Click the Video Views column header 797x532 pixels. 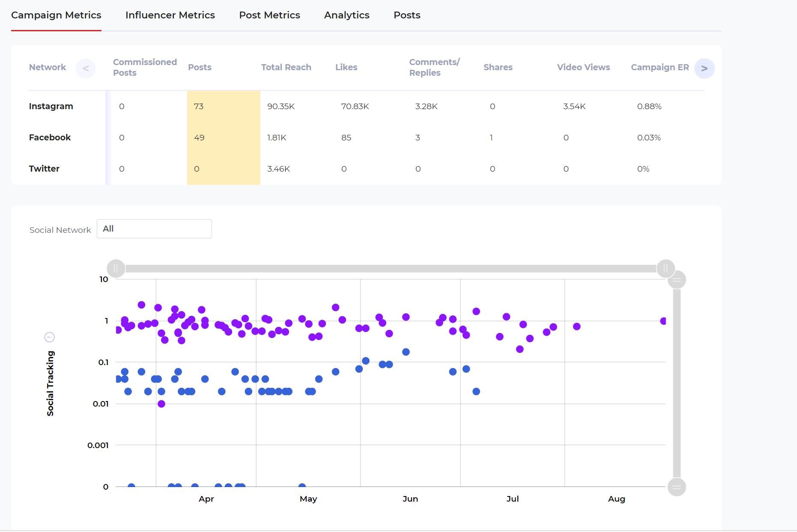tap(583, 68)
